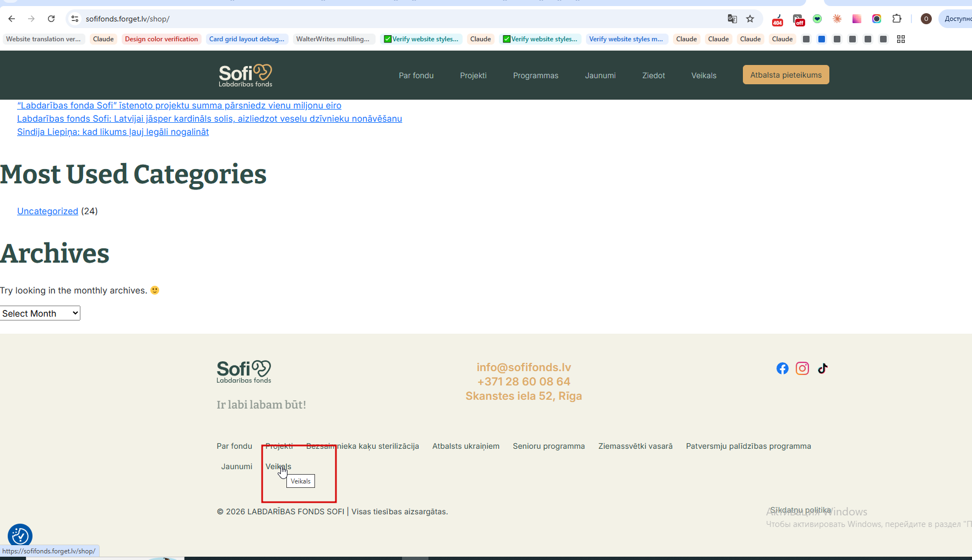Open 'Projekti' in the header menu
Screen dimensions: 972x560
(474, 75)
